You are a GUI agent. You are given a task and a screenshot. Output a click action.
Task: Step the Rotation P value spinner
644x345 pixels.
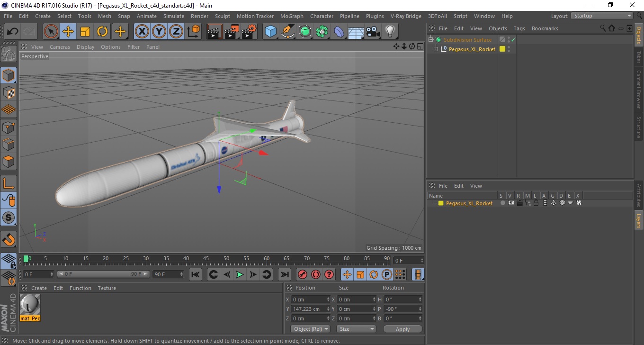tap(420, 309)
